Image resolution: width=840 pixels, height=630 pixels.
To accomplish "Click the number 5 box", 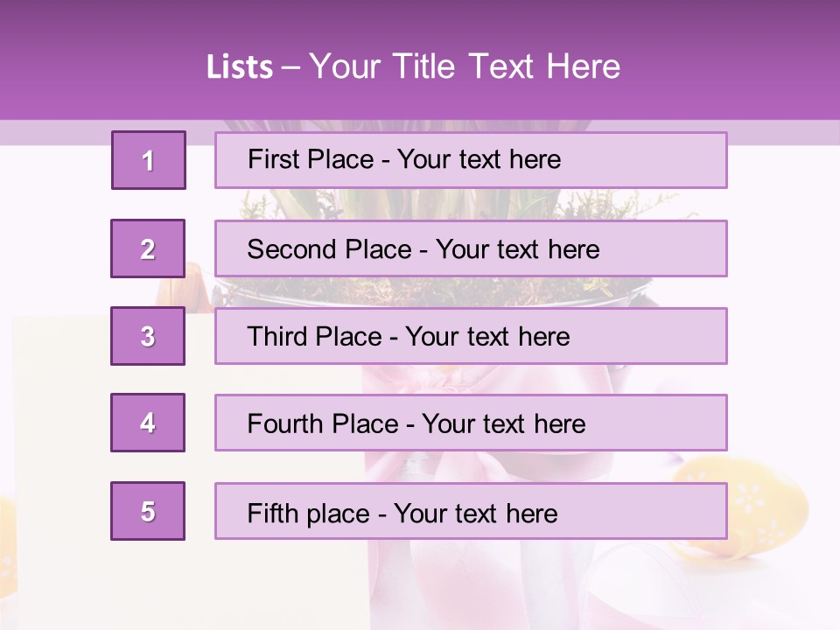I will click(148, 510).
